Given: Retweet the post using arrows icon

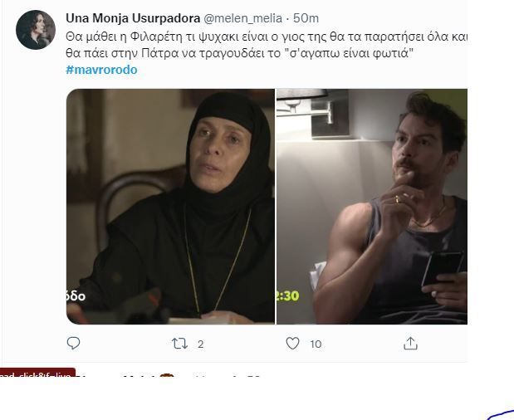Looking at the screenshot, I should tap(179, 343).
